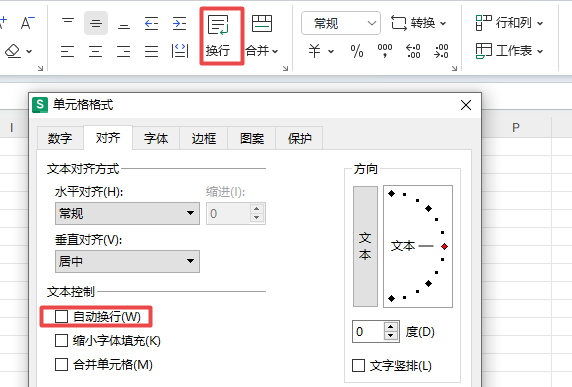Apply currency ¥ format
This screenshot has height=387, width=572.
(314, 51)
